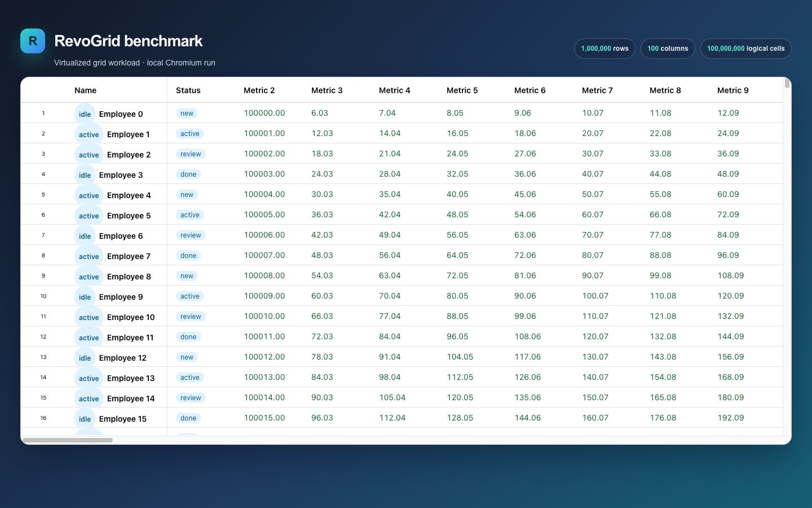Image resolution: width=812 pixels, height=508 pixels.
Task: Select the new status pill in row 9
Action: pyautogui.click(x=187, y=276)
